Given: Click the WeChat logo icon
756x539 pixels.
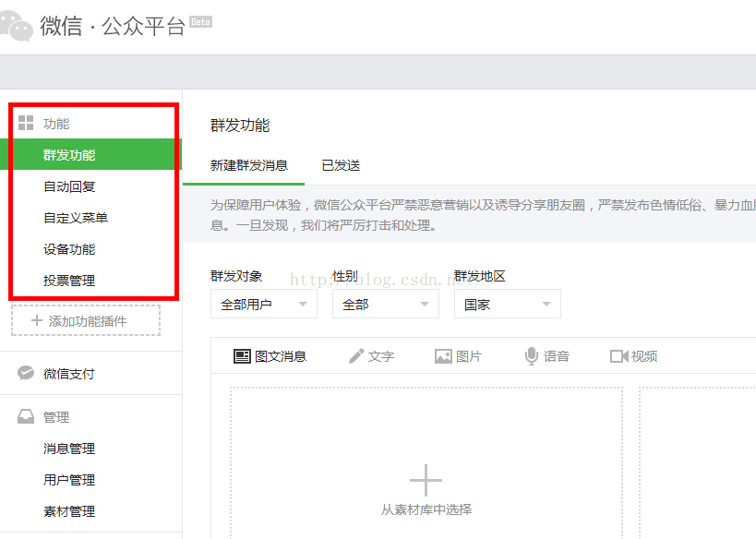Looking at the screenshot, I should pos(16,26).
